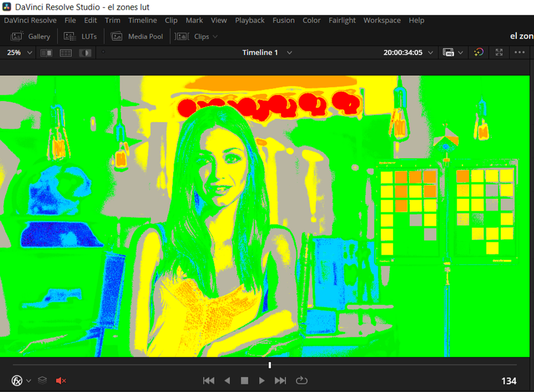Screen dimensions: 534x392
Task: Click the HQ proxy playback icon
Action: tap(448, 52)
